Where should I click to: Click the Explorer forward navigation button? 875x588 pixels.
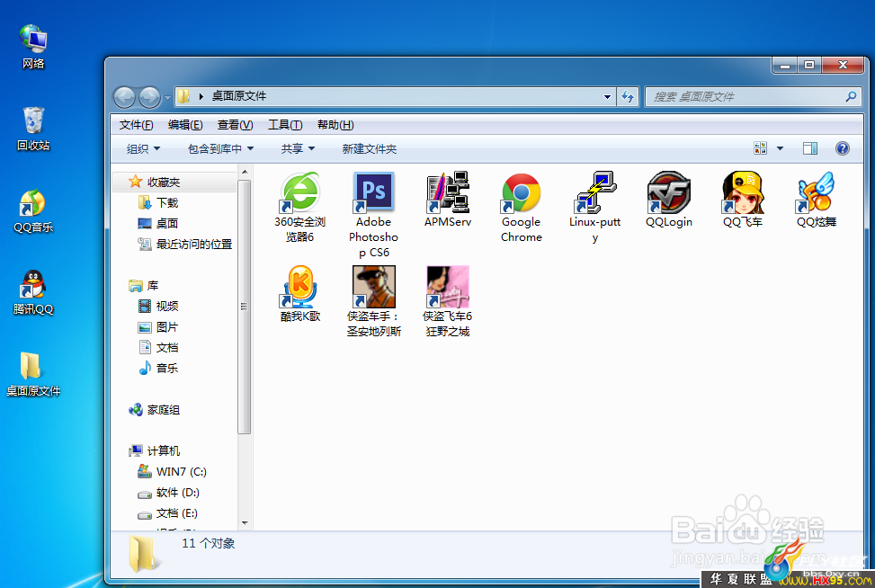tap(149, 98)
